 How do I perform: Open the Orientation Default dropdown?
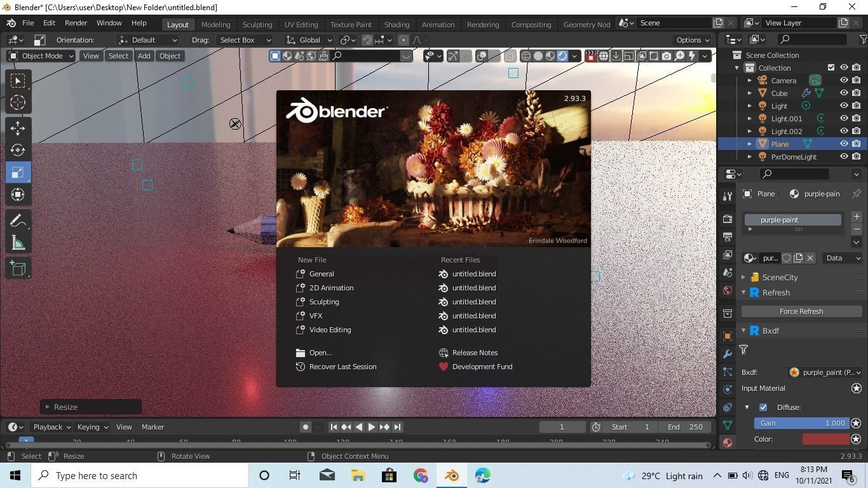[148, 40]
